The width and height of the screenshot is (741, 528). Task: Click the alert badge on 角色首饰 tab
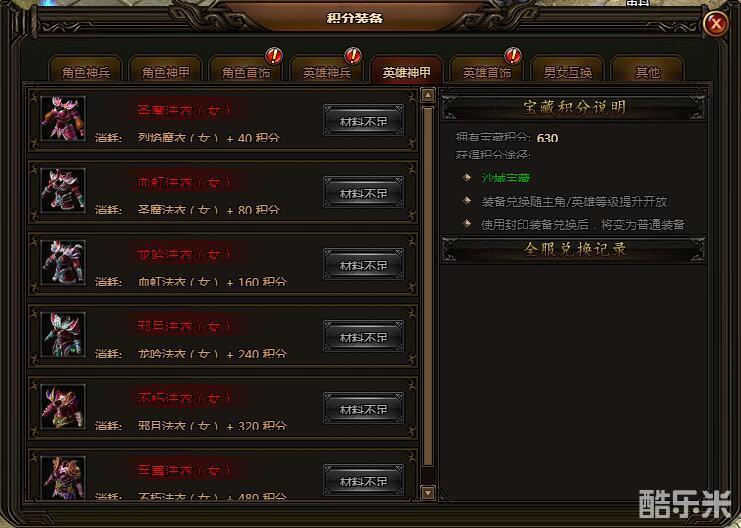[274, 56]
